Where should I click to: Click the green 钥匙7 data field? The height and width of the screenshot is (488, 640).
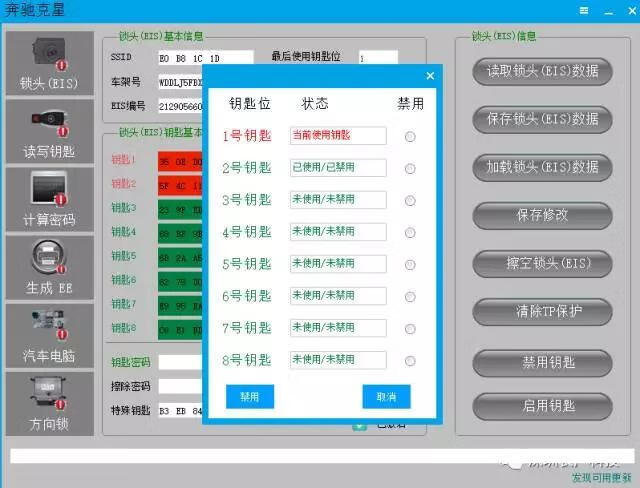180,306
